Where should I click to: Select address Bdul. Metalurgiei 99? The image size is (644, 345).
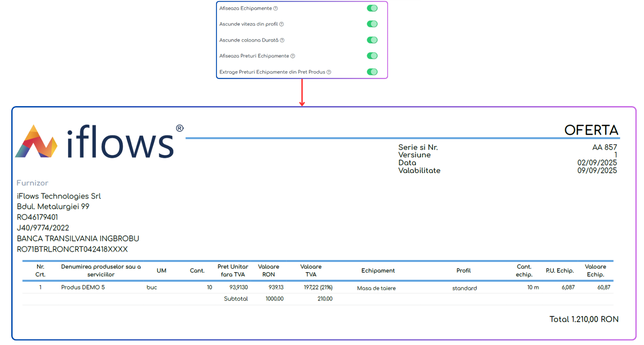[x=53, y=207]
